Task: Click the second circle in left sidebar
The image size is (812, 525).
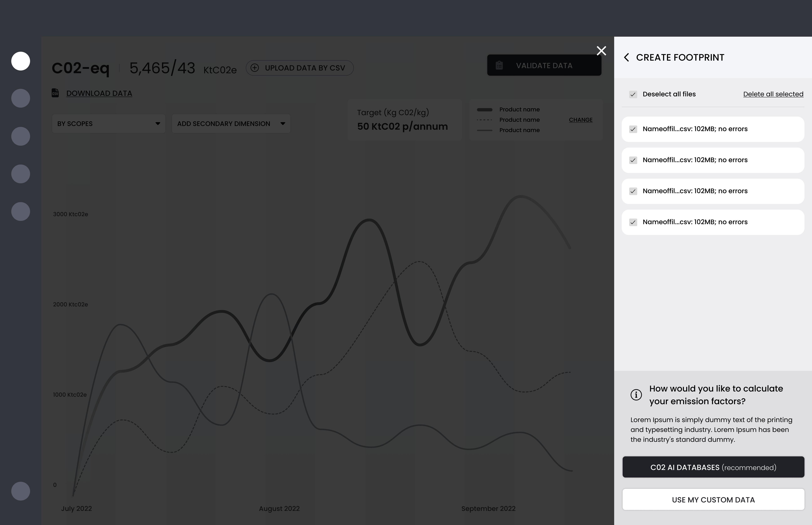Action: [x=21, y=99]
